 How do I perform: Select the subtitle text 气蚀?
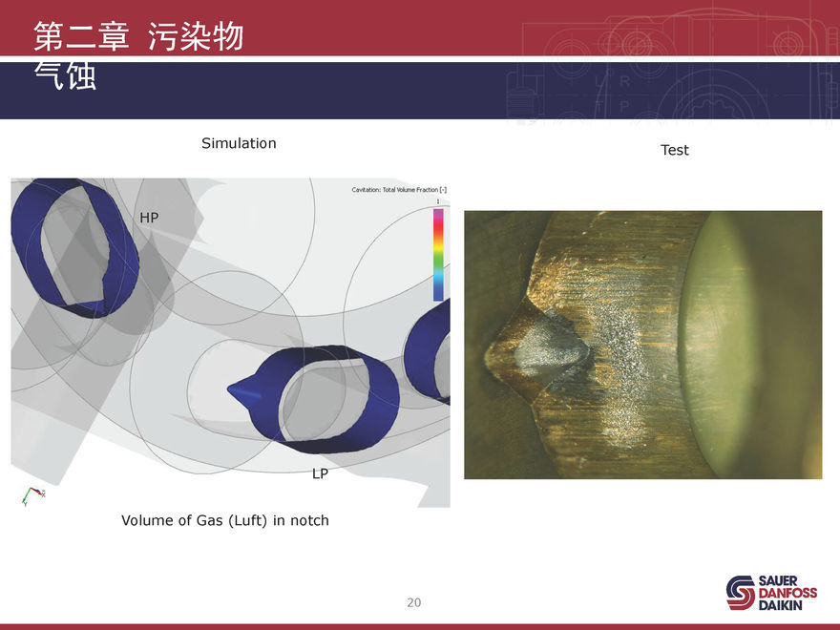[65, 76]
